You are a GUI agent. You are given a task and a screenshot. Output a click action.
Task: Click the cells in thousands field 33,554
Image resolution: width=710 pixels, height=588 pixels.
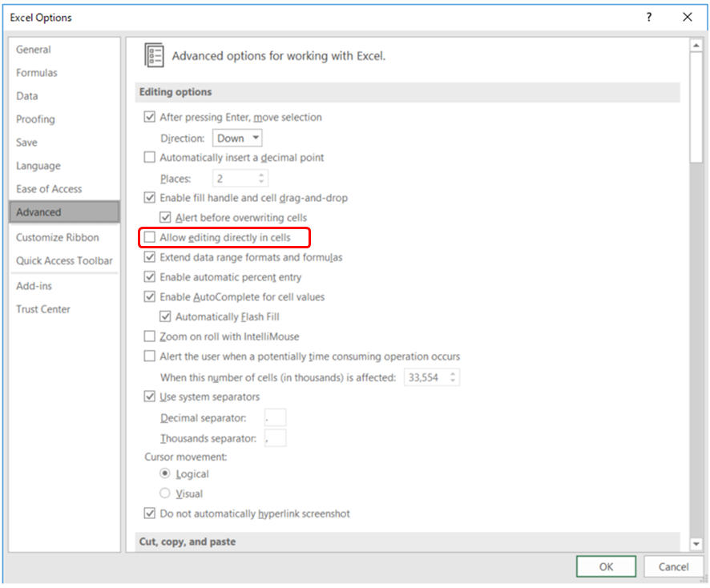(427, 377)
